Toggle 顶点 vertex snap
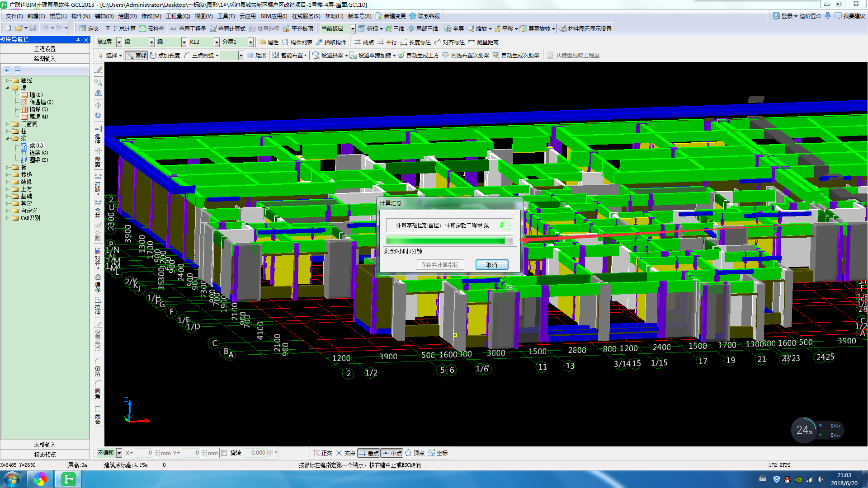The image size is (868, 488). pyautogui.click(x=415, y=453)
